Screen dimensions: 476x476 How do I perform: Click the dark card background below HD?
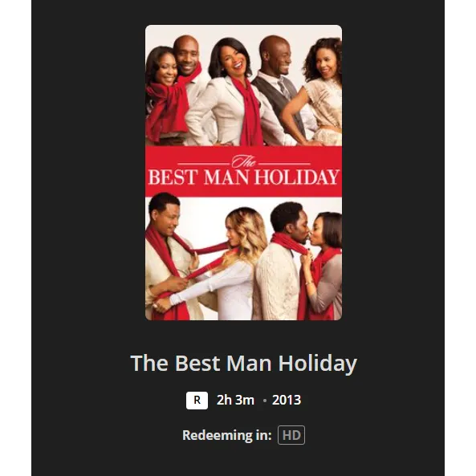[238, 462]
